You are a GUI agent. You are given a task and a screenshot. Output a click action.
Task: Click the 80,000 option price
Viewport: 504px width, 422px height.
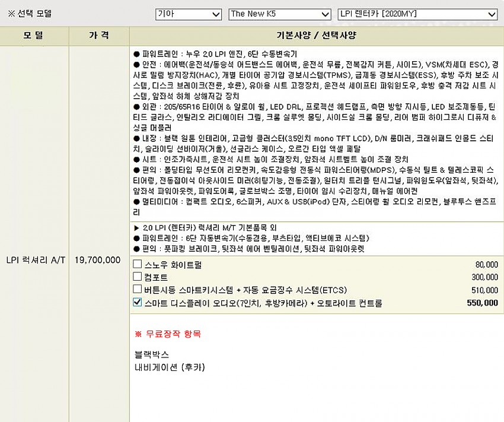486,265
